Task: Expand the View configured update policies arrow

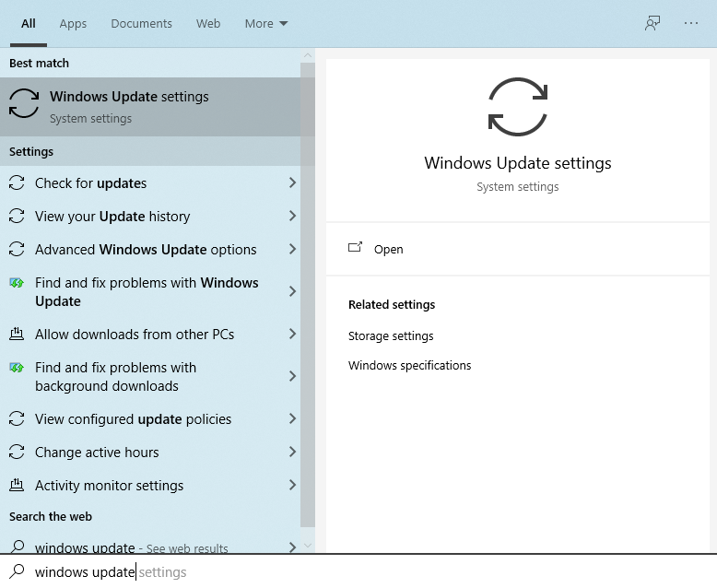Action: 293,418
